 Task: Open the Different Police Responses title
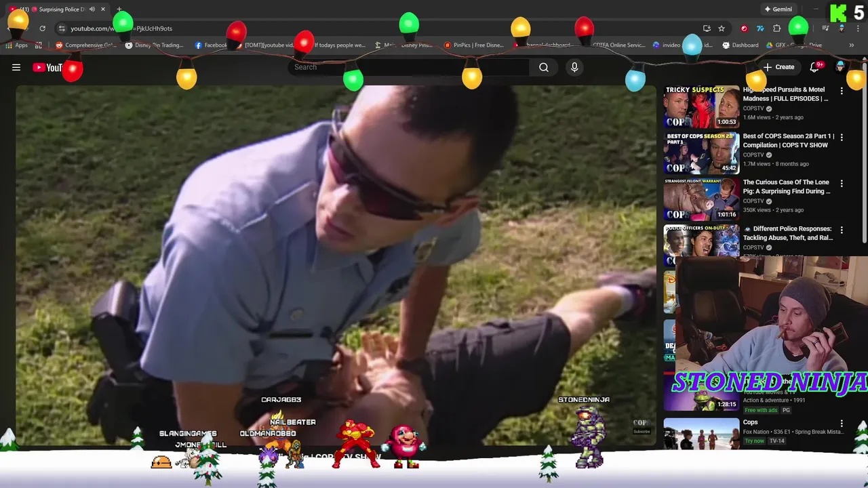pyautogui.click(x=788, y=233)
